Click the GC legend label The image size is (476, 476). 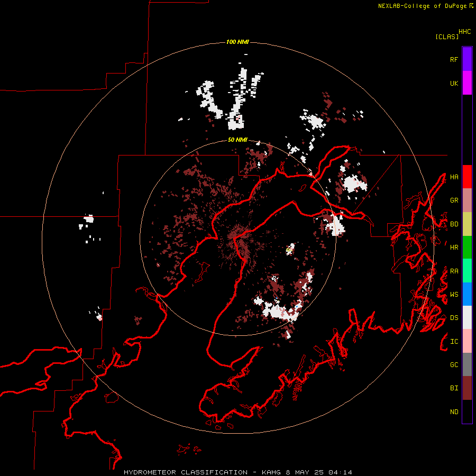click(x=454, y=365)
